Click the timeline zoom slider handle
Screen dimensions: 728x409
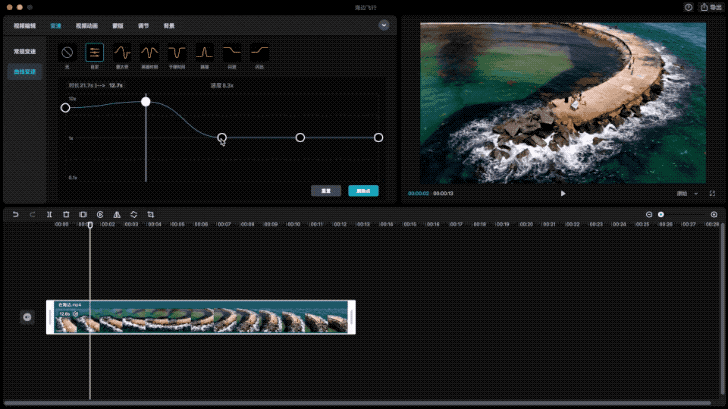(661, 214)
